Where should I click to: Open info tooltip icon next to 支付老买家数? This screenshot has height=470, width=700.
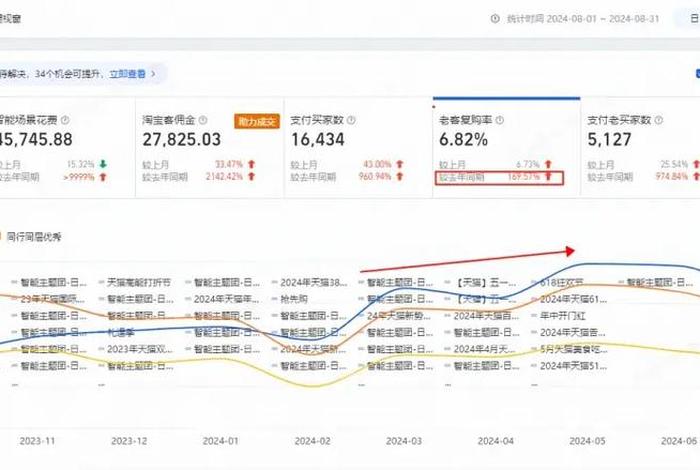pyautogui.click(x=658, y=120)
